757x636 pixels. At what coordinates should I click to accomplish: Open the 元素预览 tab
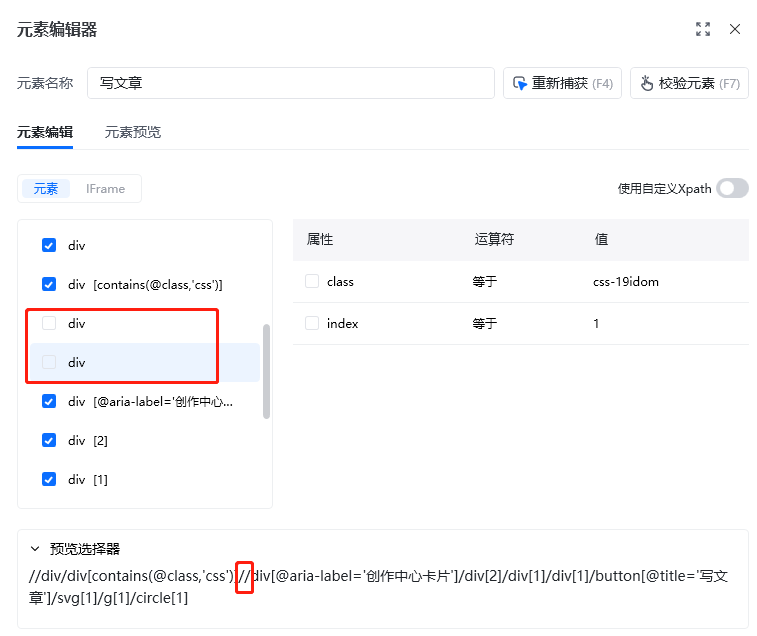pyautogui.click(x=133, y=132)
